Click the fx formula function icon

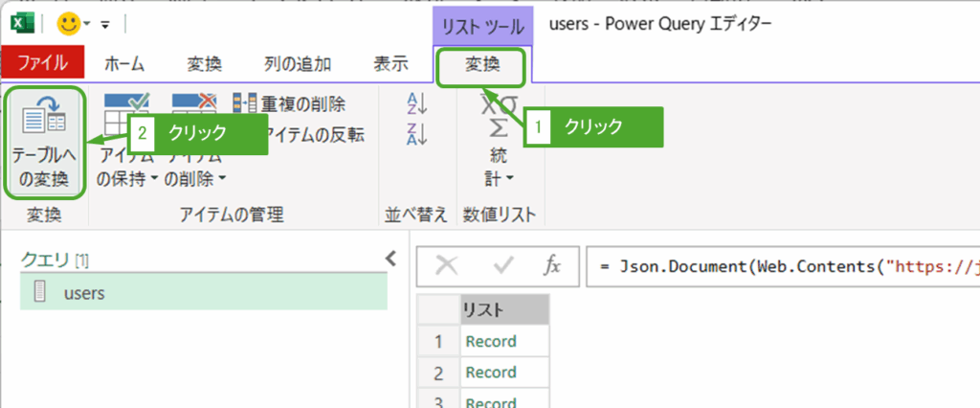[x=552, y=266]
